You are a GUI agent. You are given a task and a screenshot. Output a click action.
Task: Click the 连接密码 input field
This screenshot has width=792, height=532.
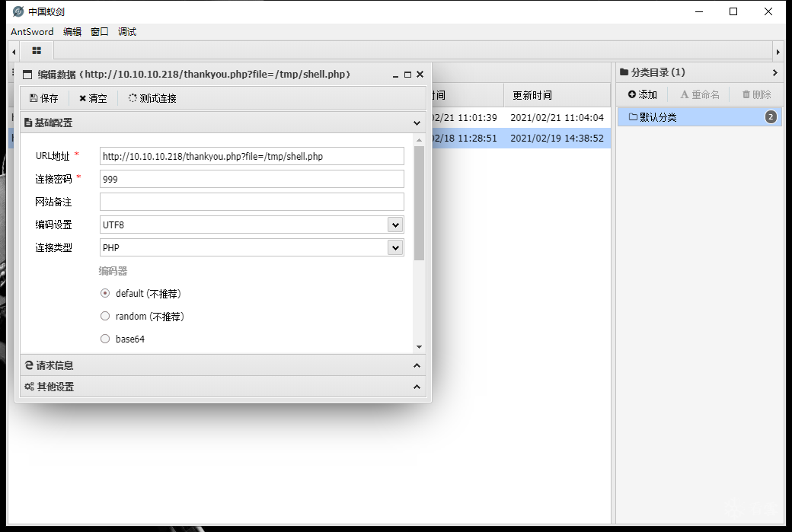pos(251,179)
